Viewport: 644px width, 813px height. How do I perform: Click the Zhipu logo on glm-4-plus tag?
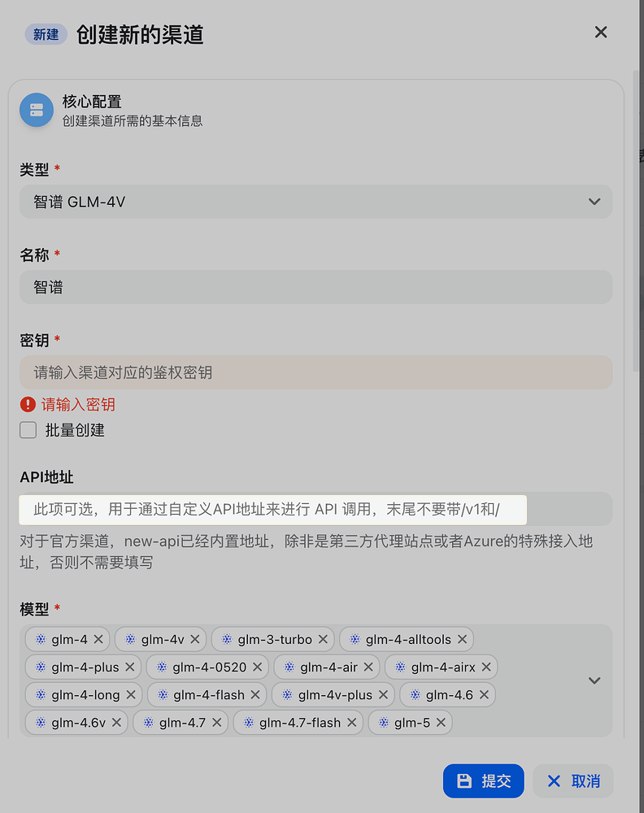pos(41,667)
